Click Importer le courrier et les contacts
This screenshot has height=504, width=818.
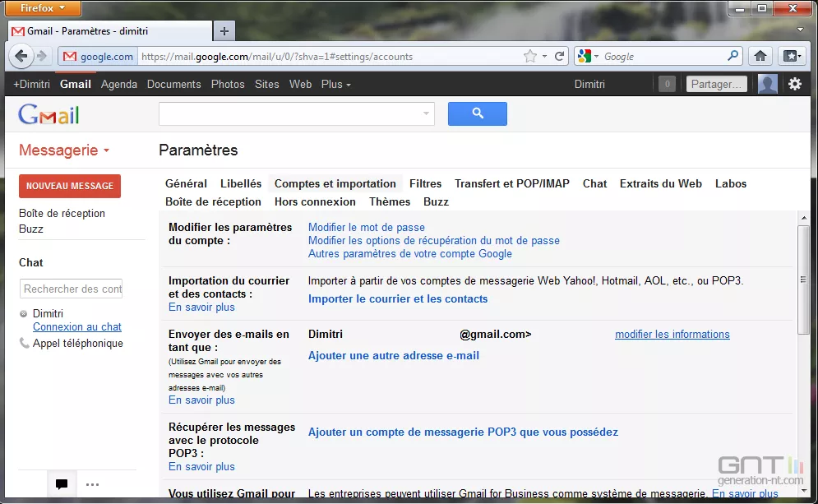398,298
